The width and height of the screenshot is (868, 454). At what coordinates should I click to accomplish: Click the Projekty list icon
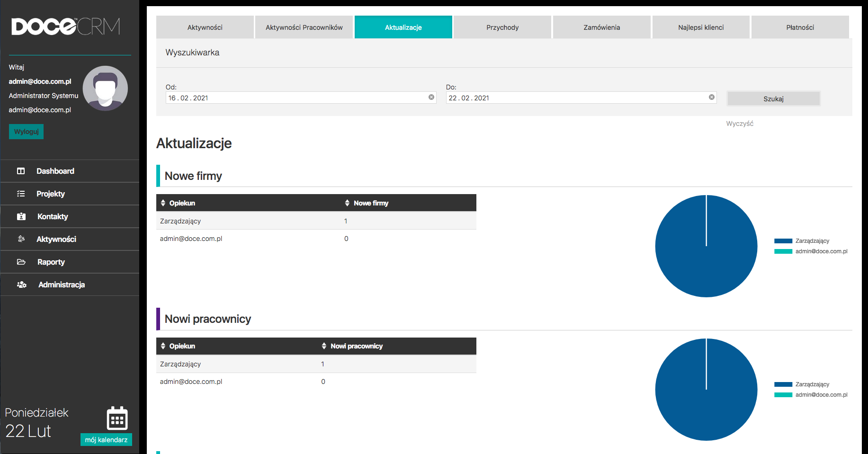(x=21, y=194)
